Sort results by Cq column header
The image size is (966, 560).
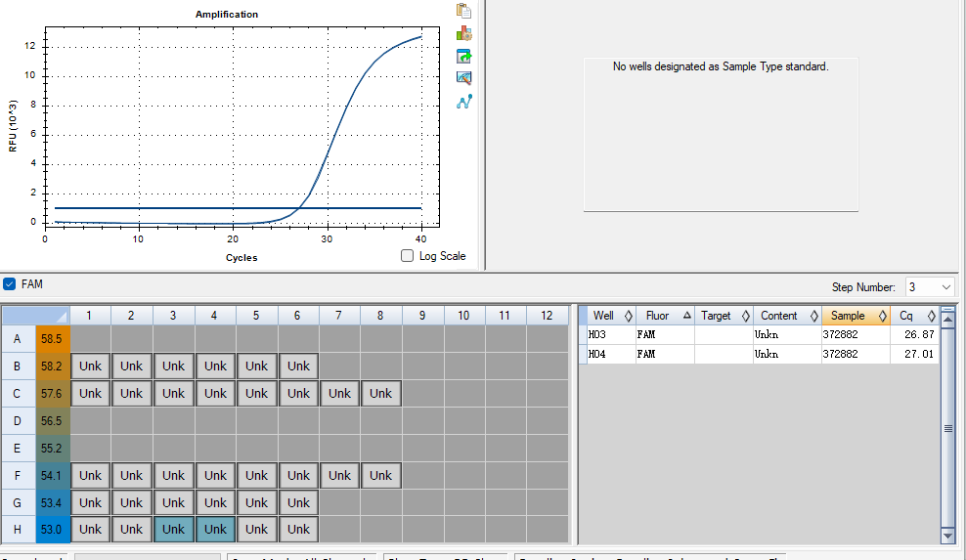914,316
